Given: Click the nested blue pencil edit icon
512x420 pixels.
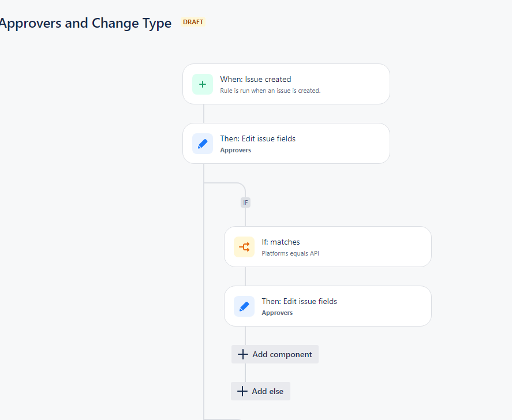Looking at the screenshot, I should (244, 306).
